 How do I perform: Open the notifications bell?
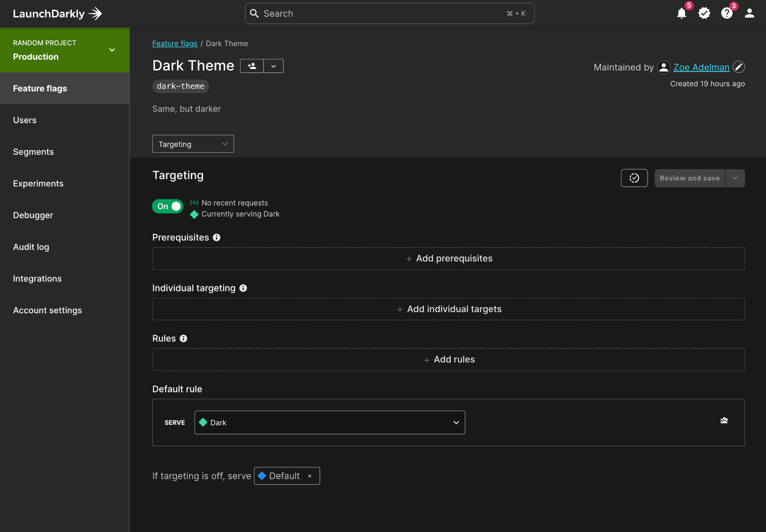(x=682, y=13)
